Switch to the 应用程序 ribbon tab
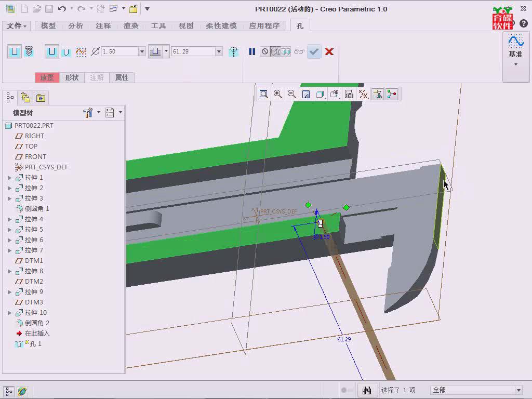 pyautogui.click(x=264, y=26)
